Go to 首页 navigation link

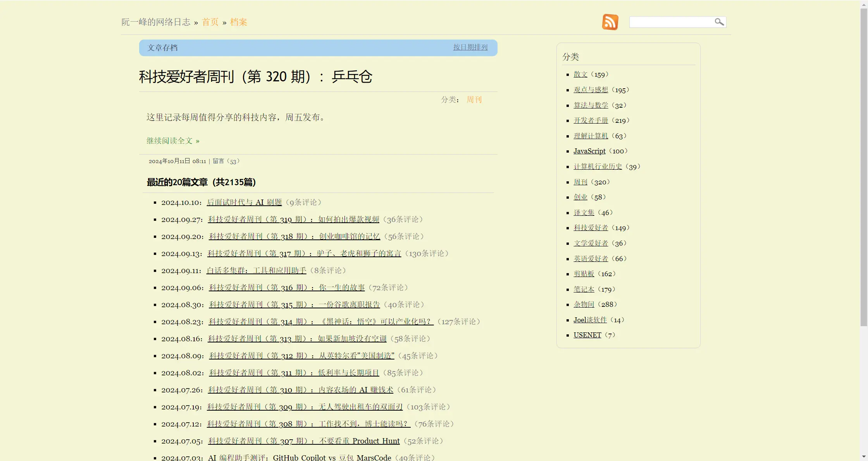coord(210,22)
